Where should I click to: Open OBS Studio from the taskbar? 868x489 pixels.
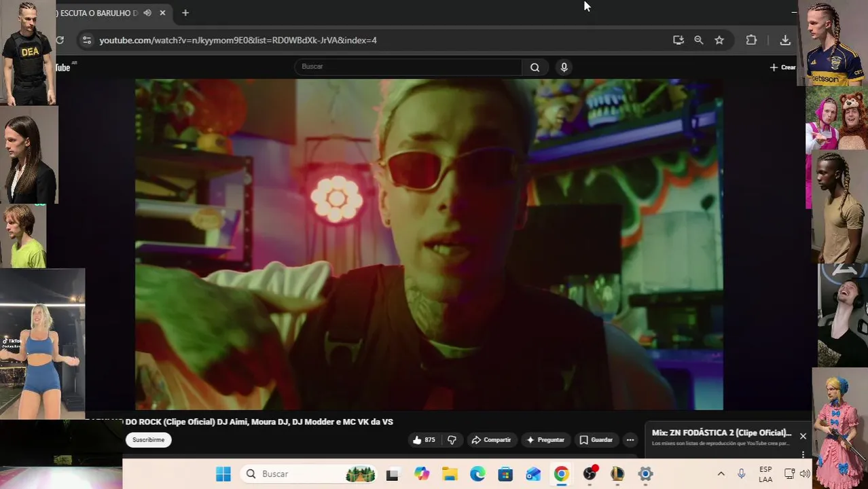click(x=590, y=474)
